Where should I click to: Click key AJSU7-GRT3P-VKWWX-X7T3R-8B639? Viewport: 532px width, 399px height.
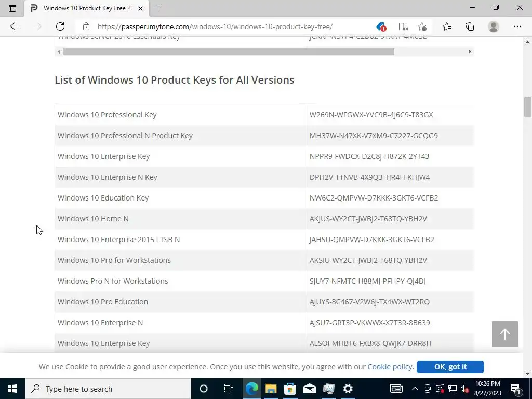pyautogui.click(x=369, y=322)
